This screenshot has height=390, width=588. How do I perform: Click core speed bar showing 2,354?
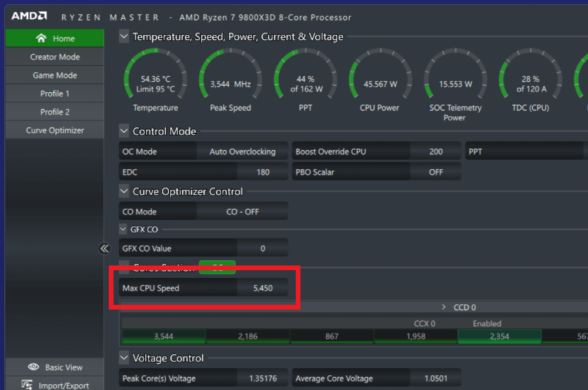(x=499, y=337)
